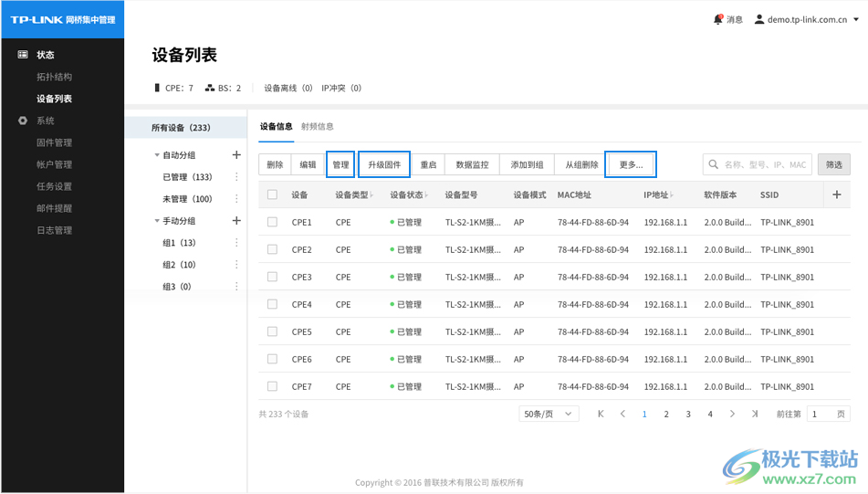Image resolution: width=868 pixels, height=494 pixels.
Task: Click the 升级固件 button
Action: pyautogui.click(x=384, y=164)
